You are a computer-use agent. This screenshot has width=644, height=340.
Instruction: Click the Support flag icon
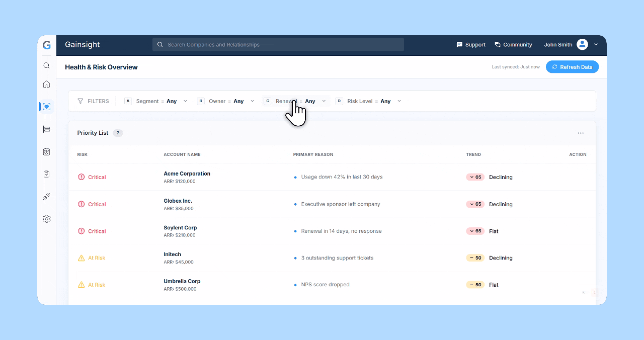pyautogui.click(x=458, y=44)
